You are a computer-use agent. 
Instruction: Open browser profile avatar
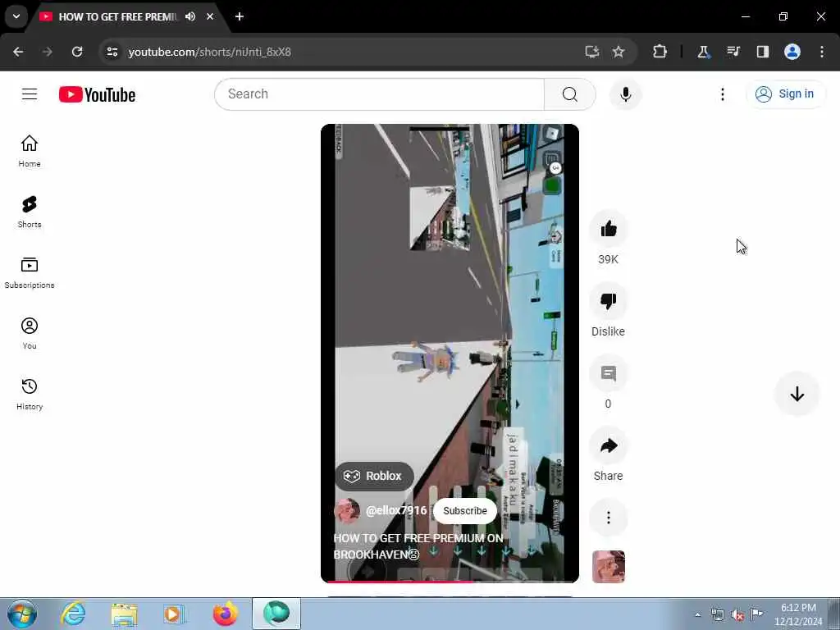pyautogui.click(x=792, y=52)
